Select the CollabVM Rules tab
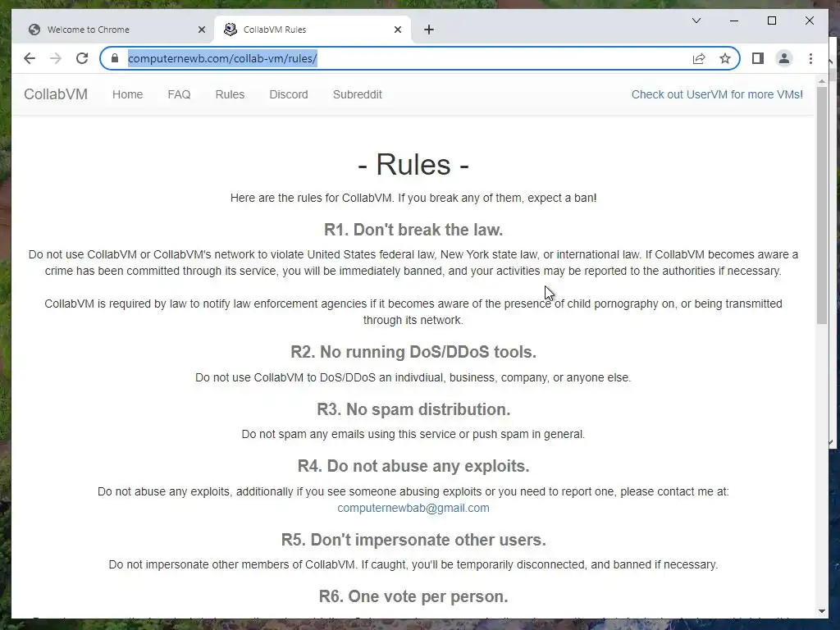 coord(313,30)
